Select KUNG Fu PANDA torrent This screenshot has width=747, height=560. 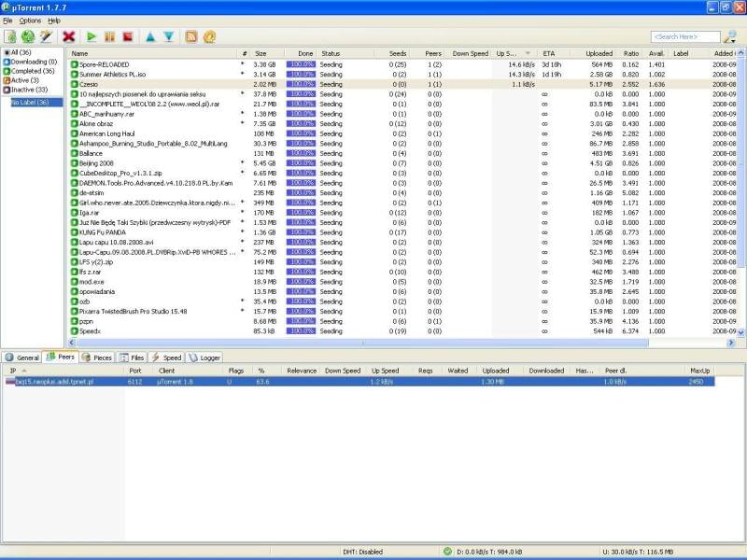(403, 232)
